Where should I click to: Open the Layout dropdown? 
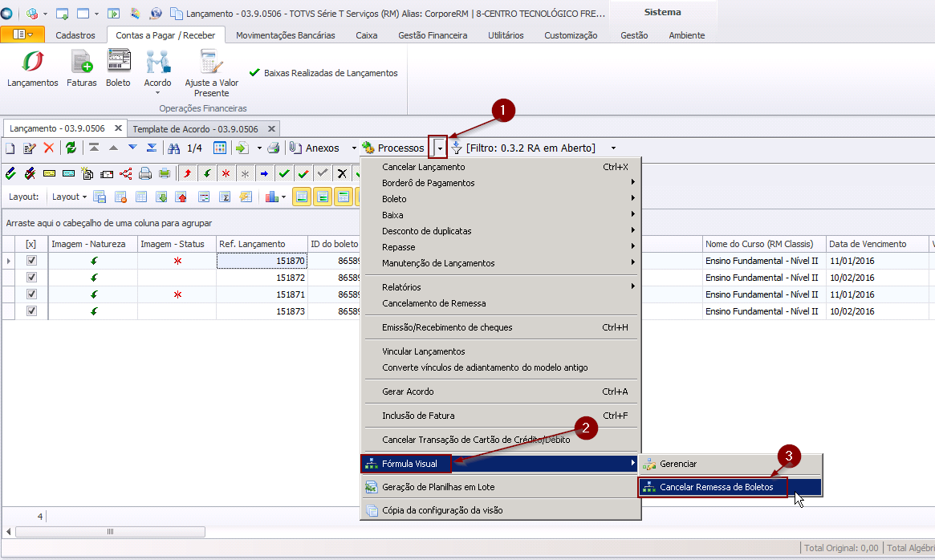tap(67, 197)
